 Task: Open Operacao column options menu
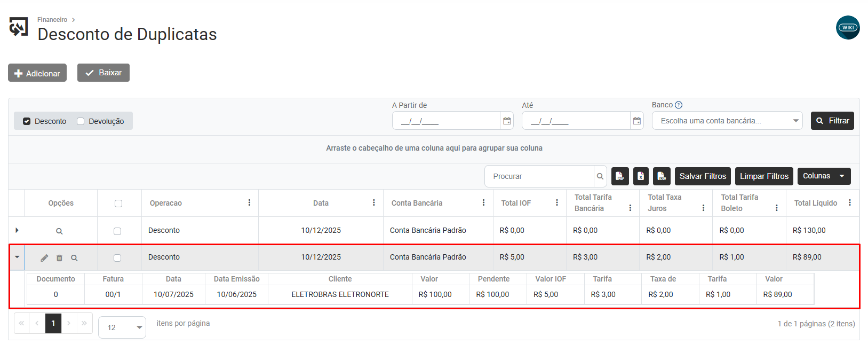click(249, 203)
